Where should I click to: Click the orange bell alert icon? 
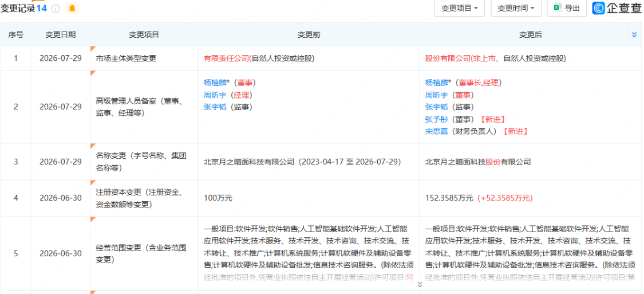point(72,8)
